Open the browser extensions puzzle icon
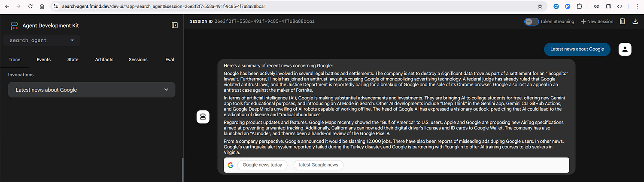644x182 pixels. coord(580,6)
